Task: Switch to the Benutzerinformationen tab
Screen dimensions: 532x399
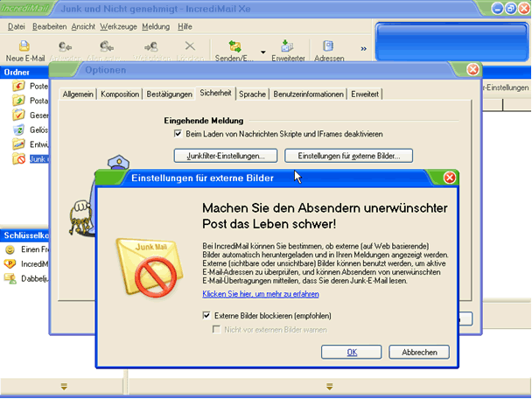Action: click(308, 94)
